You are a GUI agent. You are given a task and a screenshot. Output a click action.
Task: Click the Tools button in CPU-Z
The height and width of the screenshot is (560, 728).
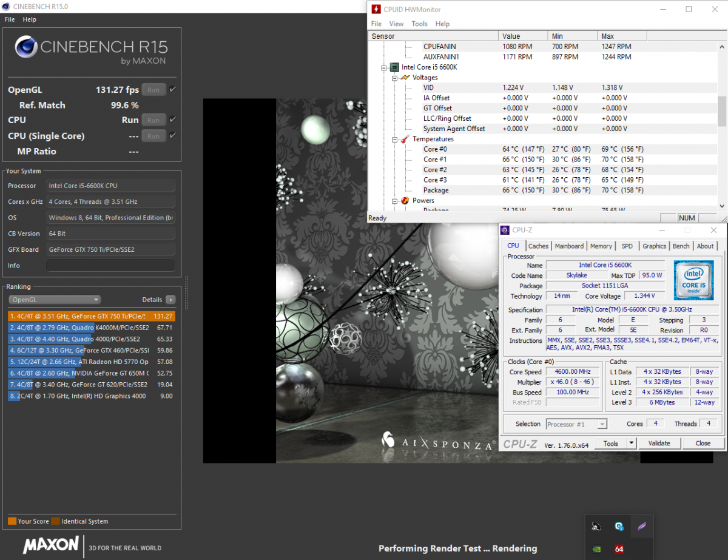click(610, 444)
